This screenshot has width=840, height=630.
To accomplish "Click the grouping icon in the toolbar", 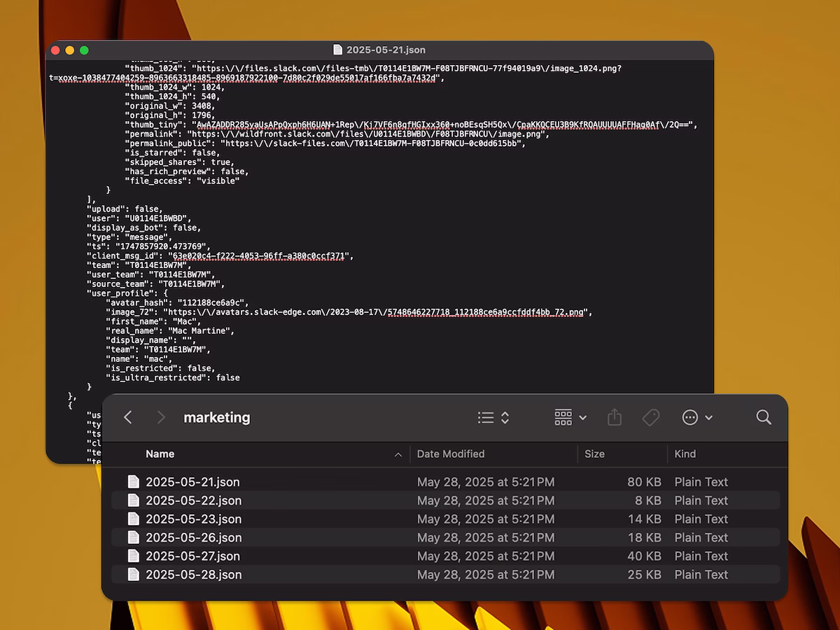I will pos(563,417).
